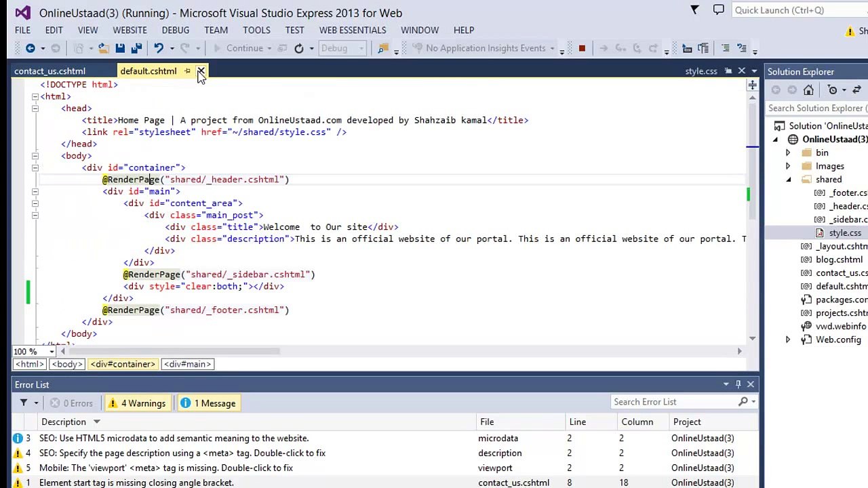Image resolution: width=868 pixels, height=488 pixels.
Task: Click the editor horizontal scrollbar thumb
Action: click(x=173, y=351)
